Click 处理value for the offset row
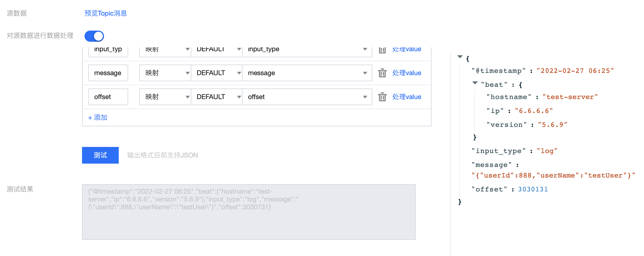644x256 pixels. [x=407, y=97]
